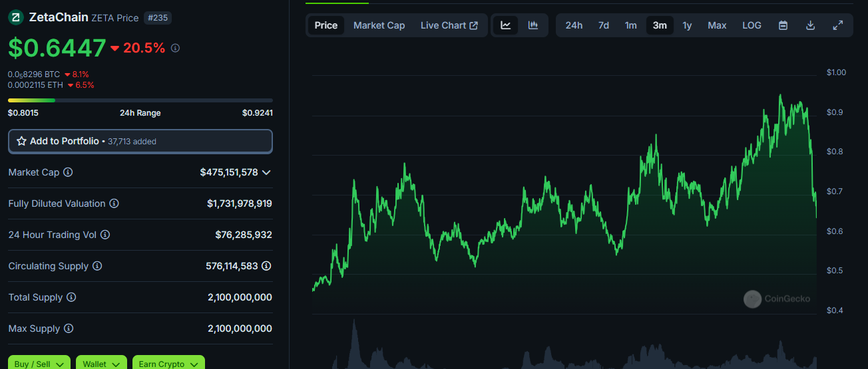Set chart range to 24h
868x369 pixels.
(x=574, y=25)
